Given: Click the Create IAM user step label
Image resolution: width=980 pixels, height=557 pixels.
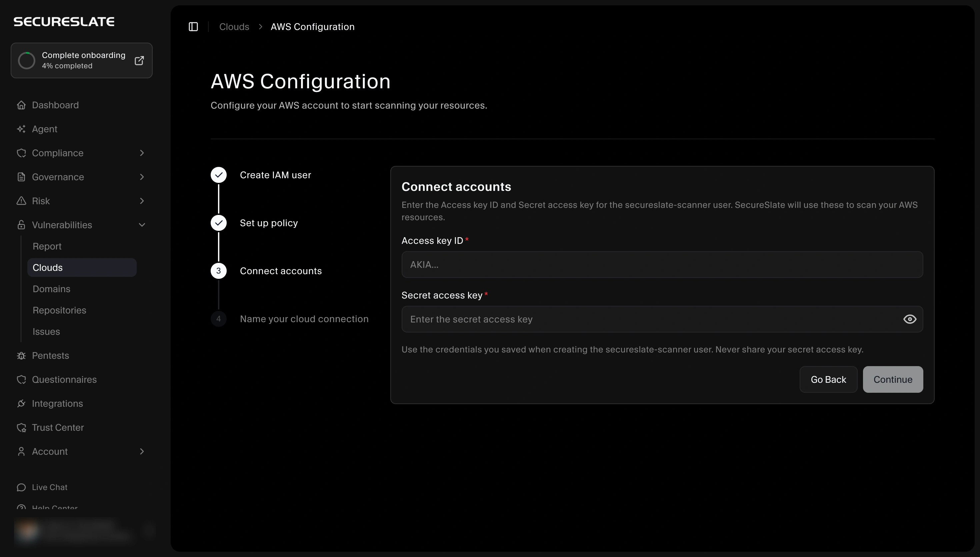Looking at the screenshot, I should [x=276, y=175].
